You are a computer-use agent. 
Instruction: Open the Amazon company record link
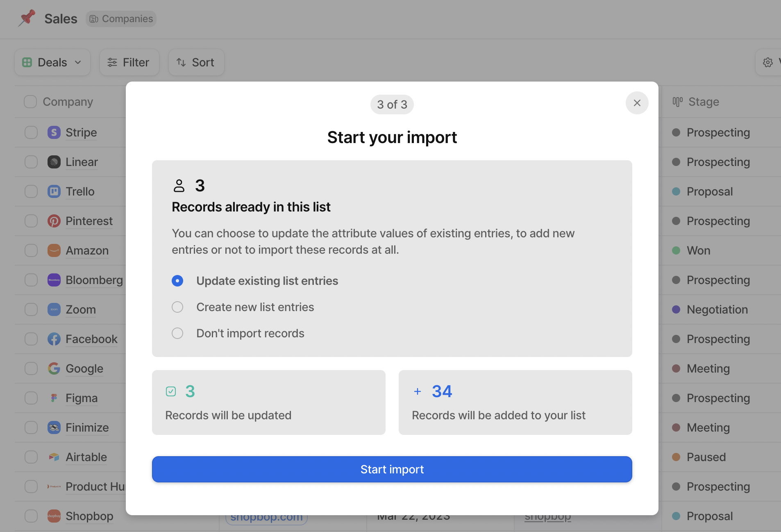click(87, 250)
